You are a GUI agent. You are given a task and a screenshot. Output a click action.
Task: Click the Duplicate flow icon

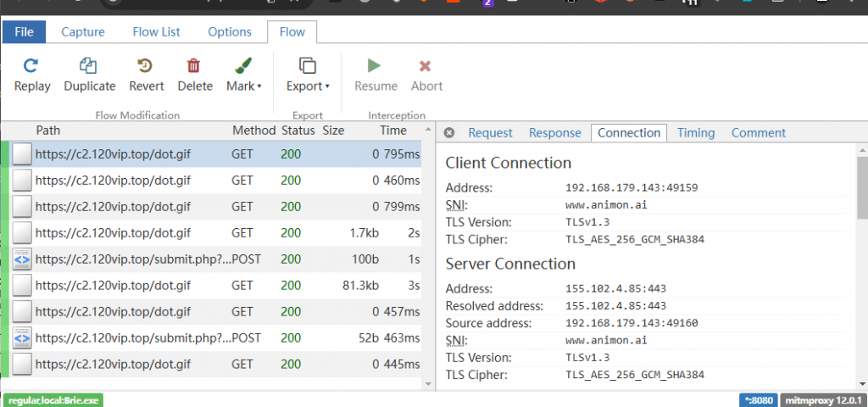[x=89, y=66]
